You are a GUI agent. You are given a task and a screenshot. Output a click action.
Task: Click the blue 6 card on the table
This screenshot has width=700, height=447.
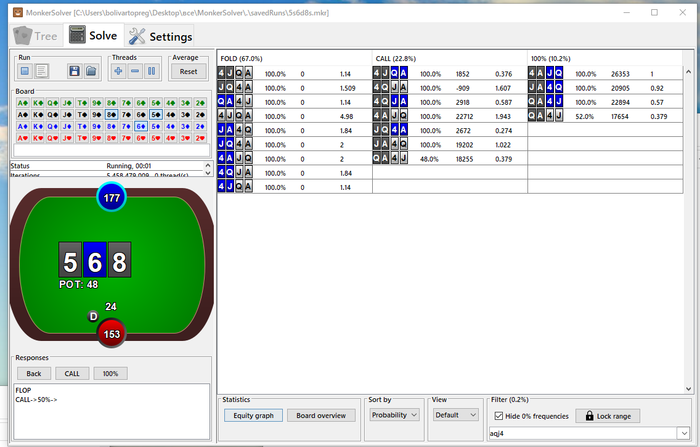click(95, 260)
